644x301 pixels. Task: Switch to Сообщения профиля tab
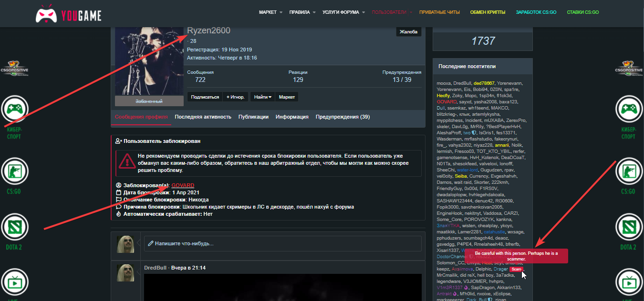click(x=141, y=117)
